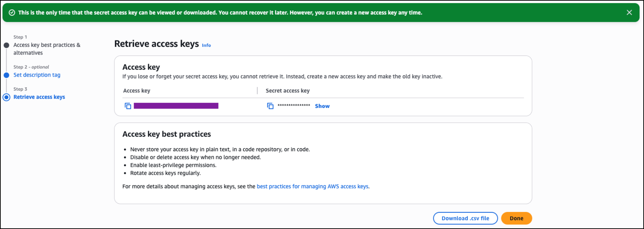The height and width of the screenshot is (229, 644).
Task: Dismiss the green notification banner
Action: (x=629, y=12)
